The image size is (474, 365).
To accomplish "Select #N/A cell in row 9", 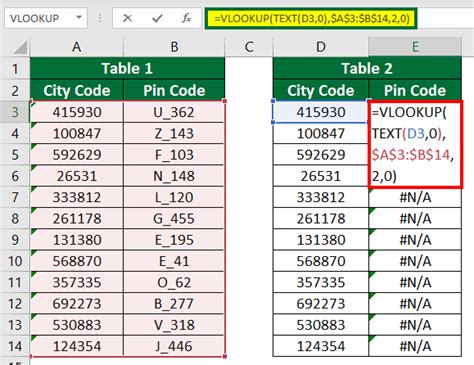I will click(x=415, y=240).
